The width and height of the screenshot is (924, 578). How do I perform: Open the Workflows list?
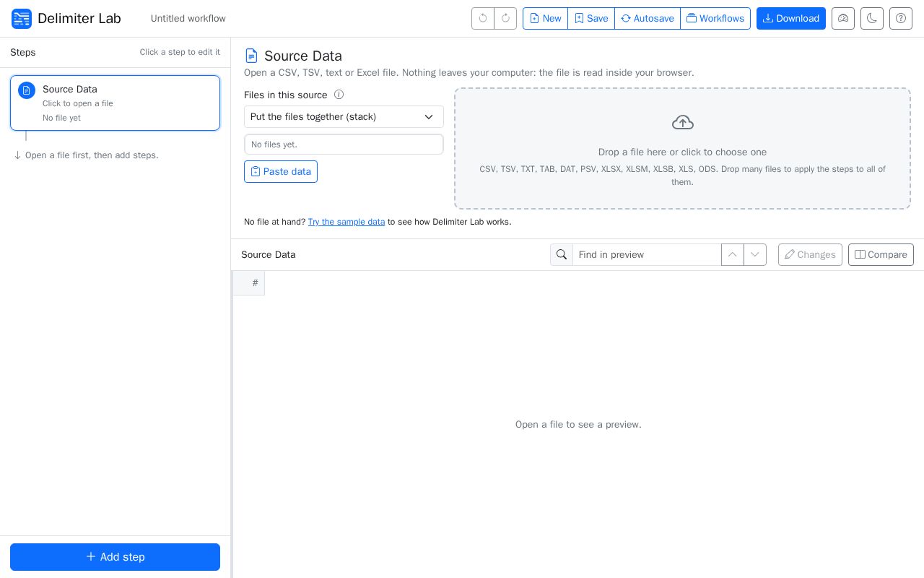(x=715, y=19)
